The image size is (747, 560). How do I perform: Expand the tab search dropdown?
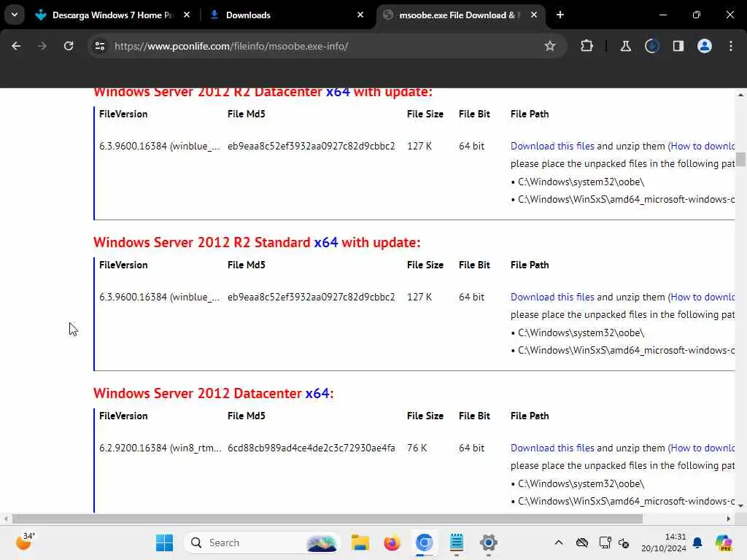pos(15,15)
